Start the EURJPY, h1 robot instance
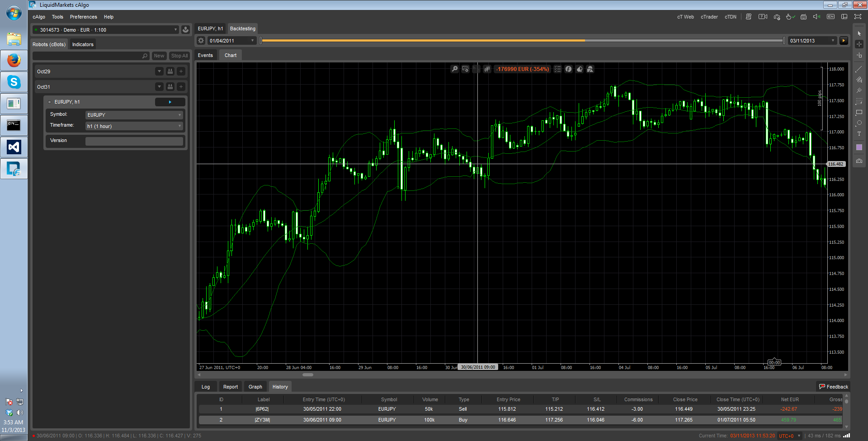This screenshot has width=868, height=441. click(170, 102)
